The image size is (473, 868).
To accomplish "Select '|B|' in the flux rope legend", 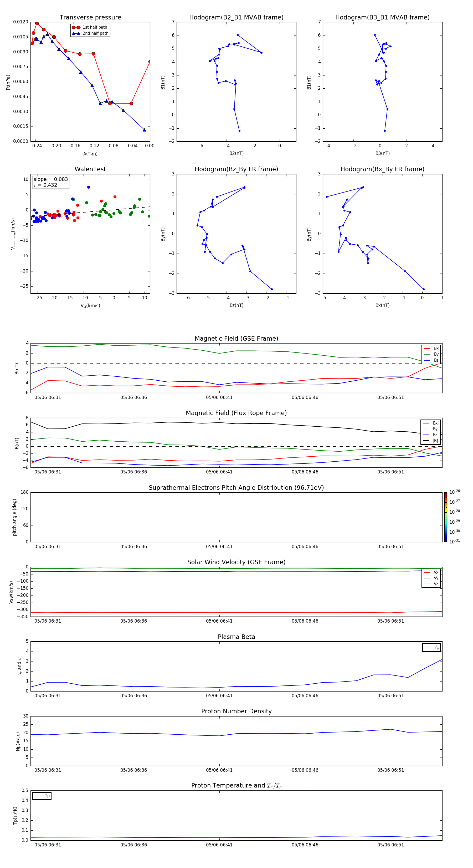I will point(431,441).
